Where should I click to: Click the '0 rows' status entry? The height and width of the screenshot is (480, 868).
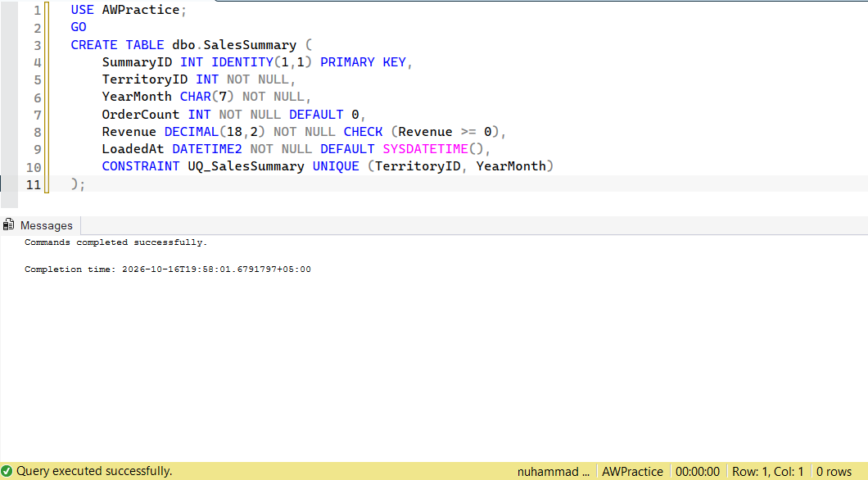point(834,472)
